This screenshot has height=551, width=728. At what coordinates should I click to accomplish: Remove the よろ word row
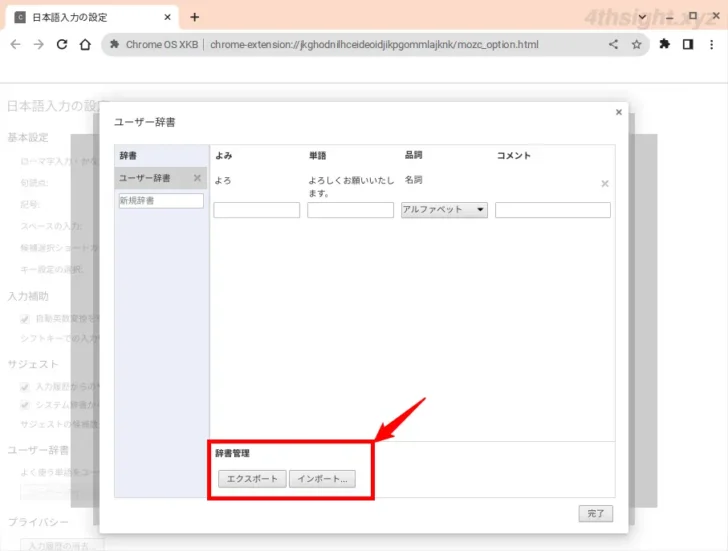(x=604, y=183)
